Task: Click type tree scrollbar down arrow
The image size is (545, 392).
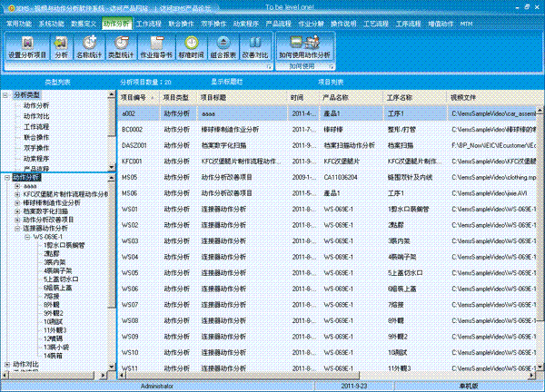Action: click(x=112, y=167)
